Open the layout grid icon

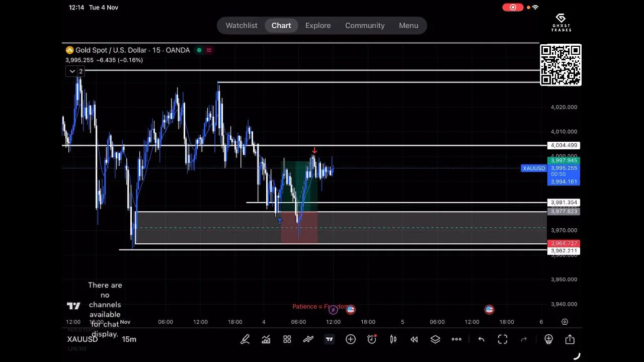point(287,339)
